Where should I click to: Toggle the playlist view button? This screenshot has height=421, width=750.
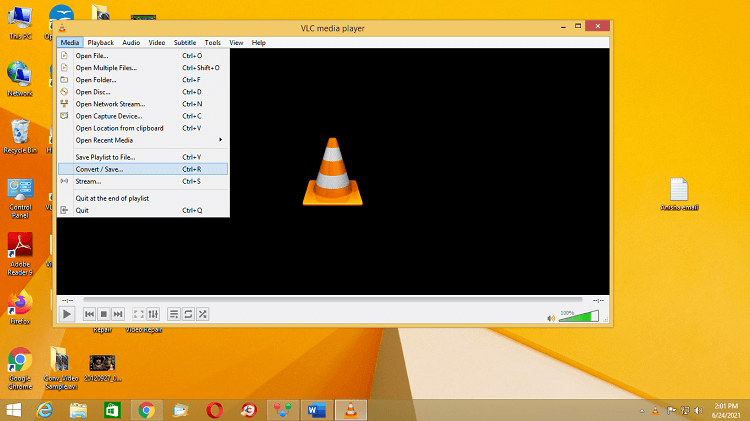[x=174, y=314]
